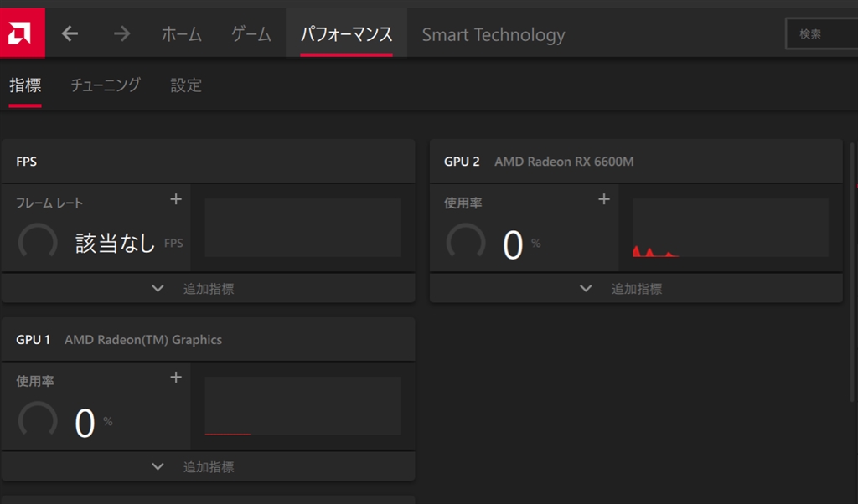Go back with the left arrow
Screen dimensions: 858x504
point(70,33)
